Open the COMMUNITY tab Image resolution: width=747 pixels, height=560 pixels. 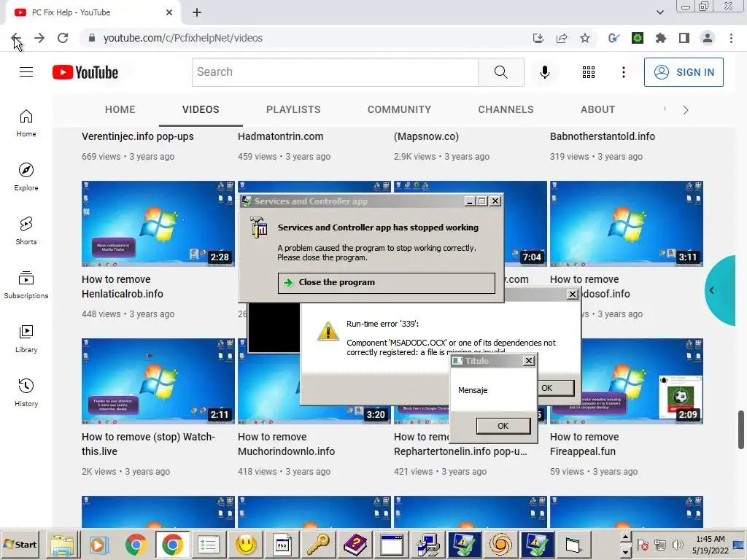[x=399, y=109]
